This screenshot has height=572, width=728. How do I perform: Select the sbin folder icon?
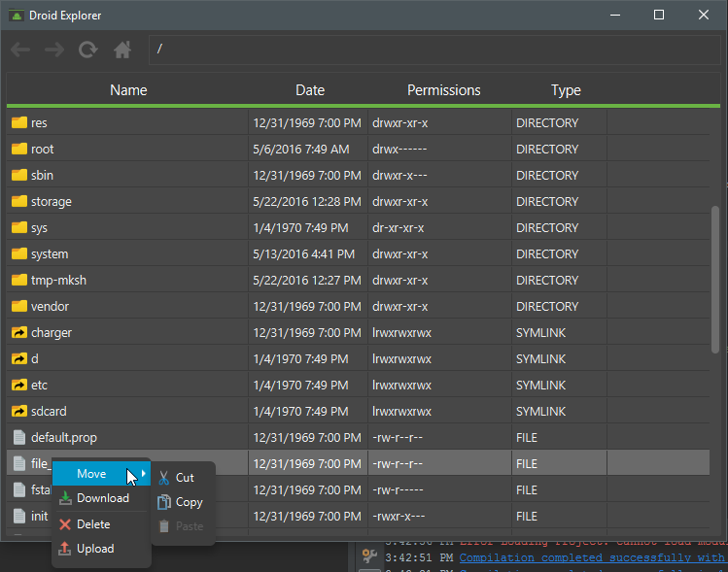(19, 175)
